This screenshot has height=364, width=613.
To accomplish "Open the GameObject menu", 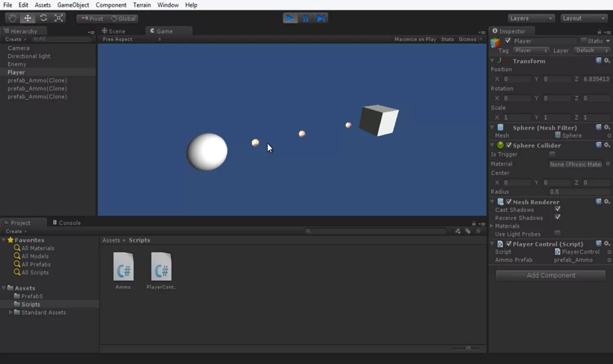I will point(73,5).
